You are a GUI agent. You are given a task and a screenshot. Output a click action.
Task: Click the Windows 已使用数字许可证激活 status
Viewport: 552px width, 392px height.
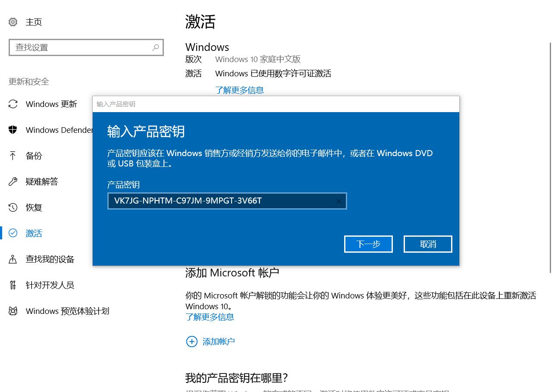273,73
